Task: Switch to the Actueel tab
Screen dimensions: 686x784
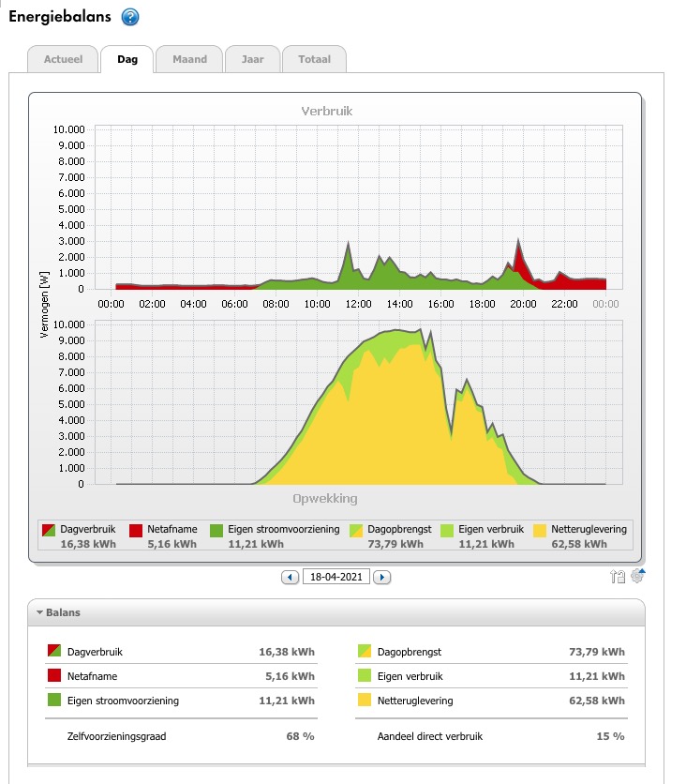Action: click(63, 59)
